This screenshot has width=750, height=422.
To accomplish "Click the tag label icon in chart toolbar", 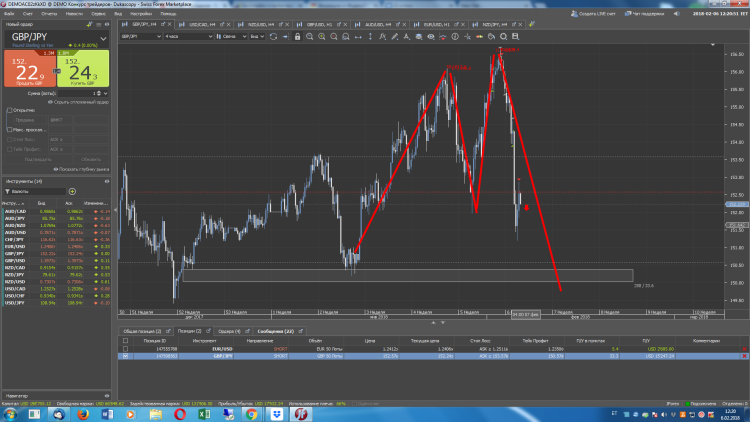I will [x=491, y=36].
